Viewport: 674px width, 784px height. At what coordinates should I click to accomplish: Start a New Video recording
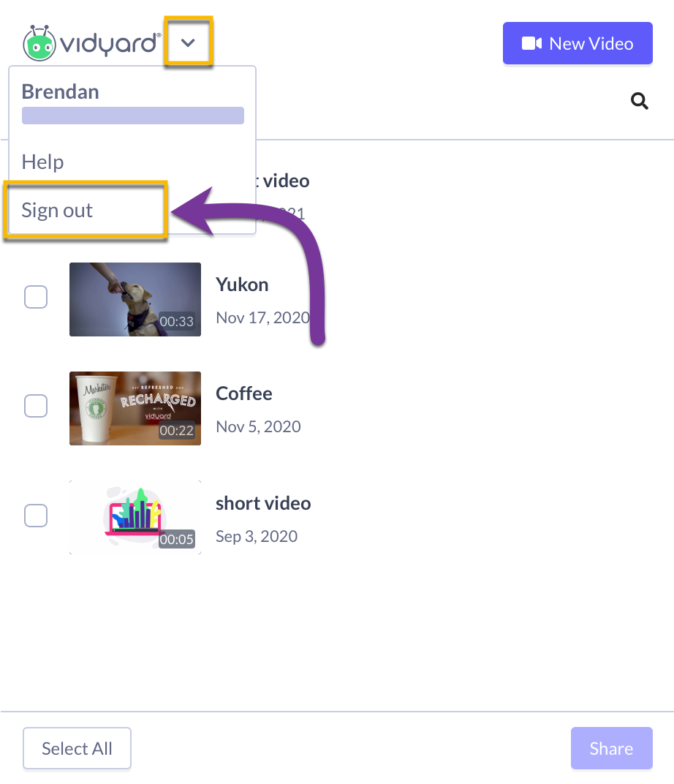tap(578, 43)
